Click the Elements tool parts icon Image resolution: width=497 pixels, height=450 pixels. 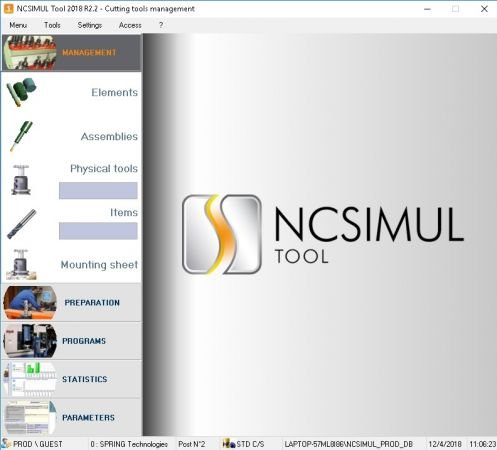pos(21,92)
